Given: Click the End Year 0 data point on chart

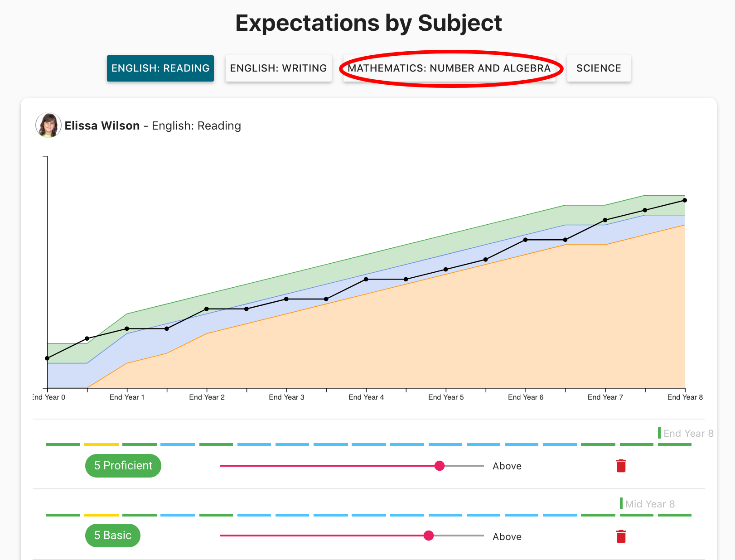Looking at the screenshot, I should (x=47, y=358).
